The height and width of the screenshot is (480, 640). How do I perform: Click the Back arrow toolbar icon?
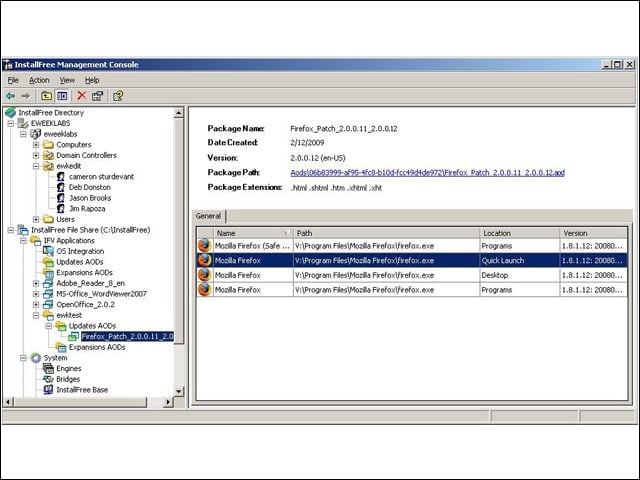(x=10, y=96)
